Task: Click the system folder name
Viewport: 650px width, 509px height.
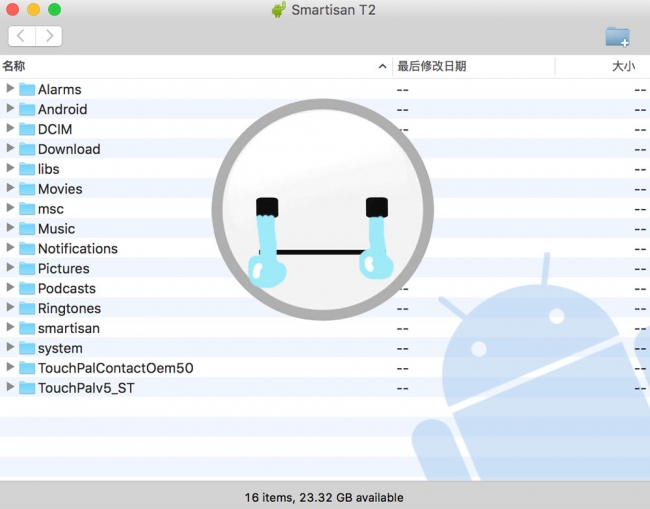Action: [60, 348]
